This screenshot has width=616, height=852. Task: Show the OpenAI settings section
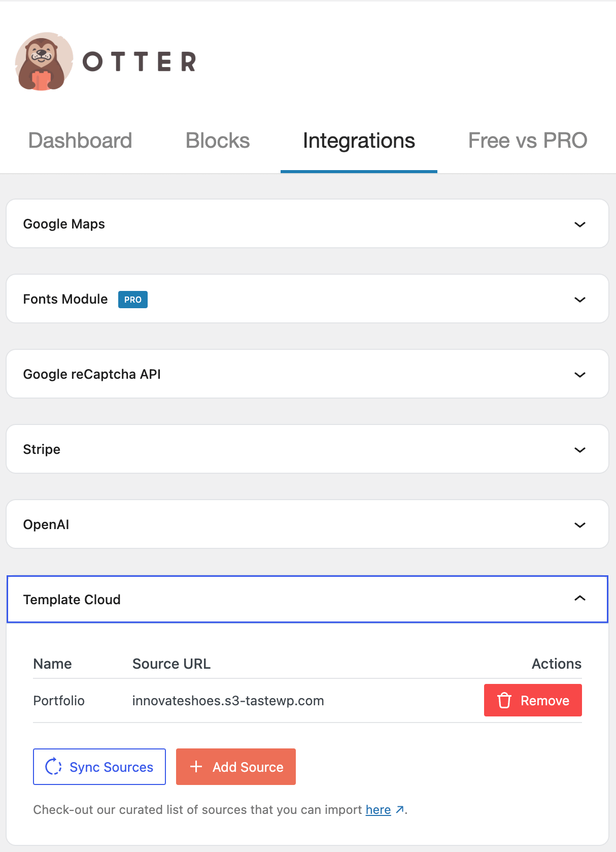click(x=579, y=525)
